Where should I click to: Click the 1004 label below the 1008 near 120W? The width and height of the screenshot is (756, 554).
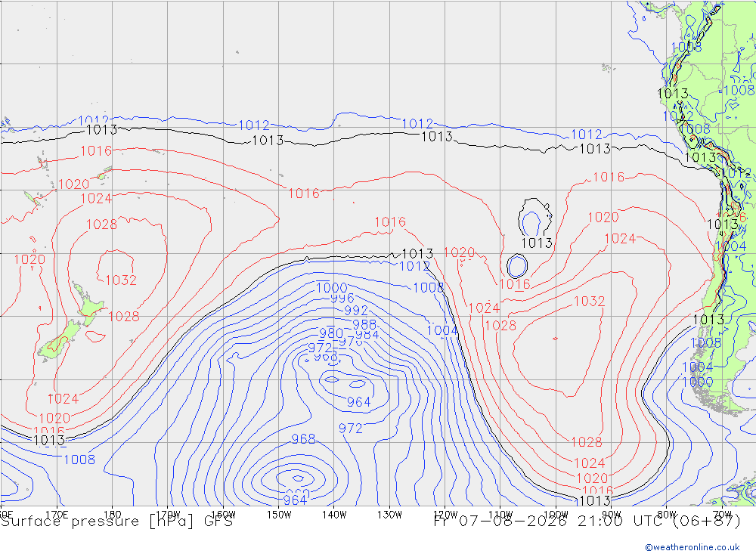tap(442, 331)
